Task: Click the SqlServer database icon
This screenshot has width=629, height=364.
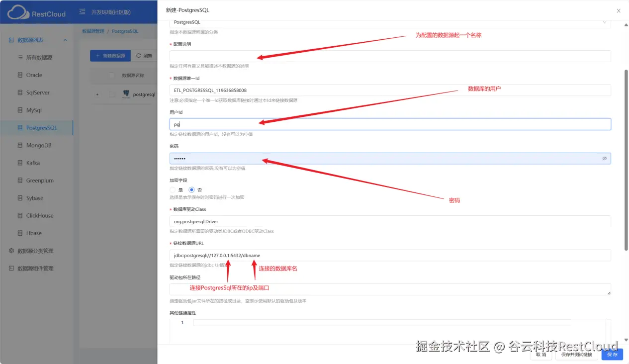Action: [20, 92]
